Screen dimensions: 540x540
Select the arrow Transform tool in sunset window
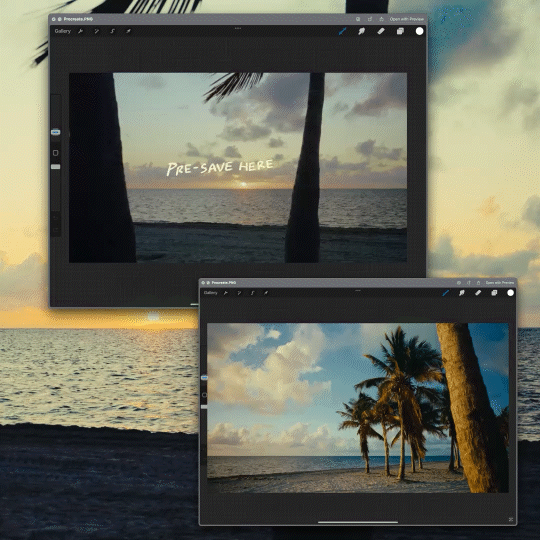coord(128,31)
